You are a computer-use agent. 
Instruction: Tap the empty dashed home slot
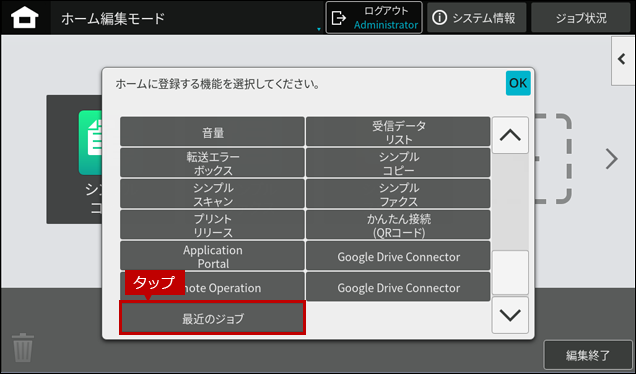click(x=553, y=159)
